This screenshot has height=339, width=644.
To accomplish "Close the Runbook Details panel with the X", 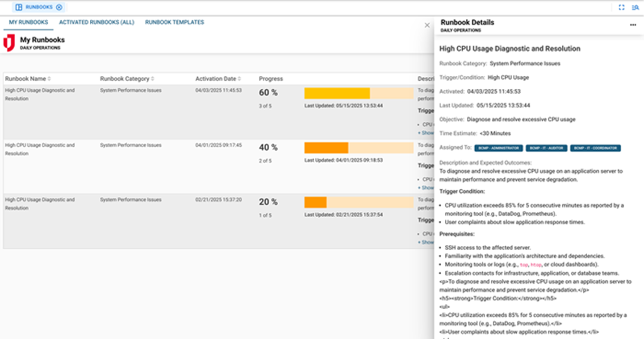I will coord(427,25).
